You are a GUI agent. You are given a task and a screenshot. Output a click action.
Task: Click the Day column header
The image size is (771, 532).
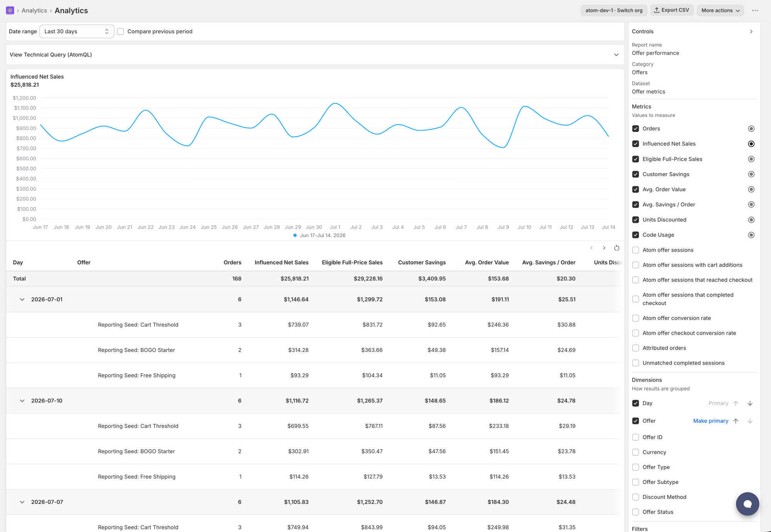point(18,263)
